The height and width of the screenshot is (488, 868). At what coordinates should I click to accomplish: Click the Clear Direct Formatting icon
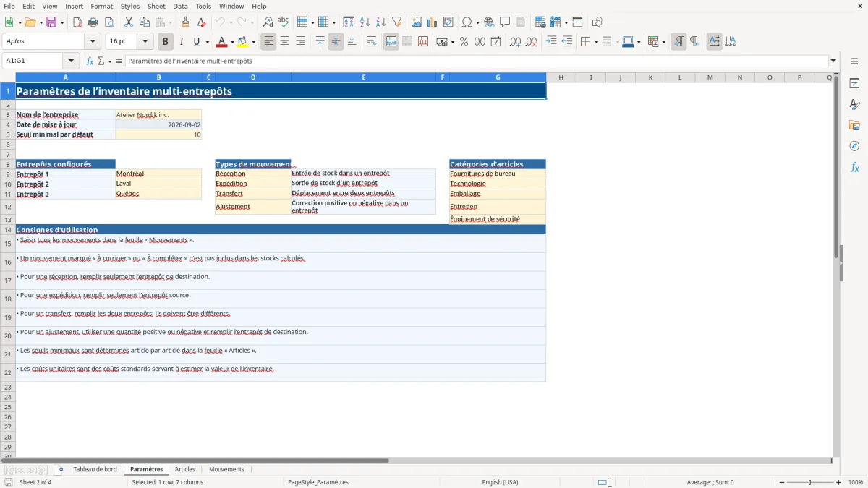[201, 22]
